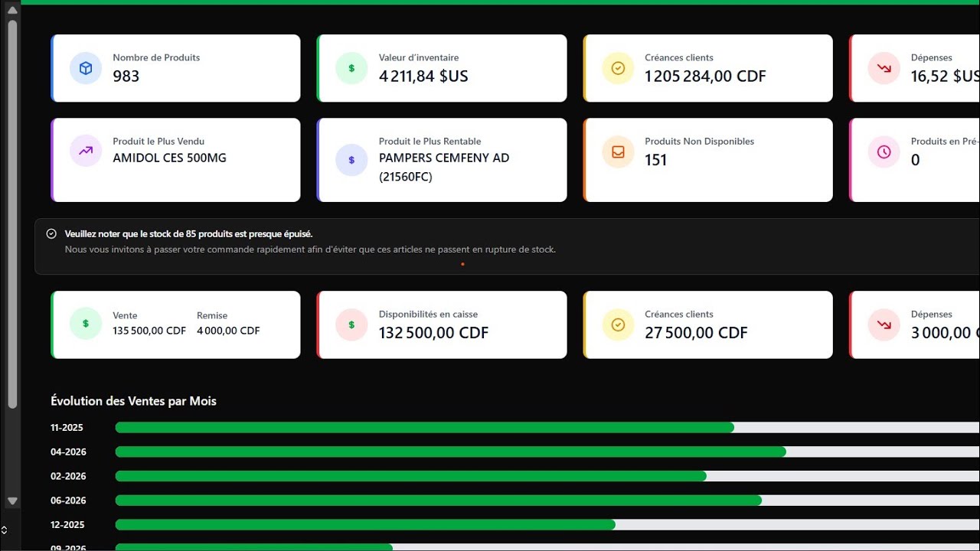Click the product PAMPERS CEMFENY AD (21560FC)
This screenshot has height=551, width=980.
tap(444, 167)
